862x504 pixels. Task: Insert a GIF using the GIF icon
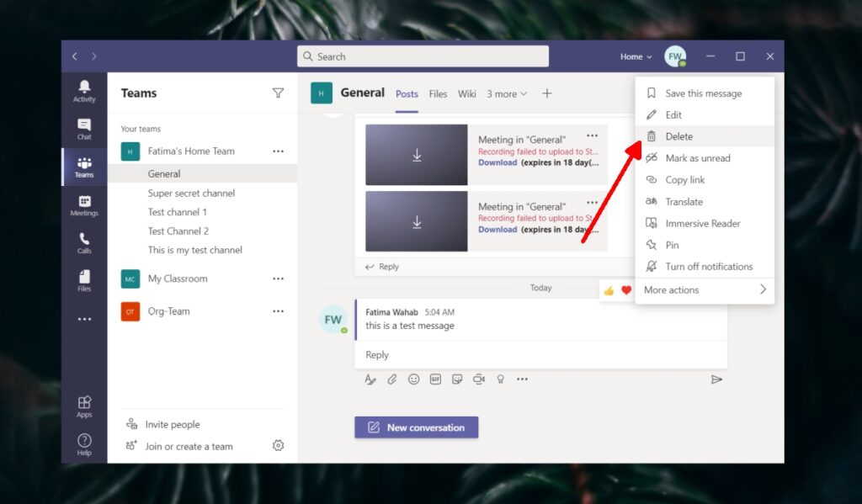435,379
